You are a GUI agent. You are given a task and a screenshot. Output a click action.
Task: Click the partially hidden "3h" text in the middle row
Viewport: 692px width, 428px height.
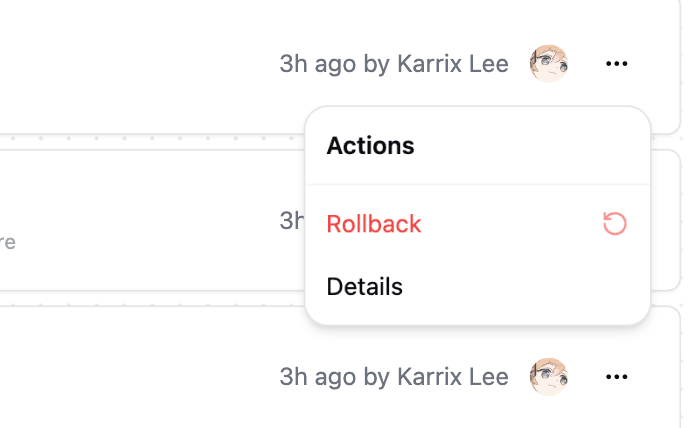[291, 220]
